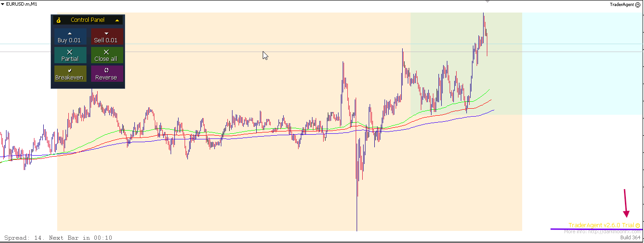This screenshot has width=644, height=243.
Task: Click the grey chart shift marker at top
Action: (488, 2)
